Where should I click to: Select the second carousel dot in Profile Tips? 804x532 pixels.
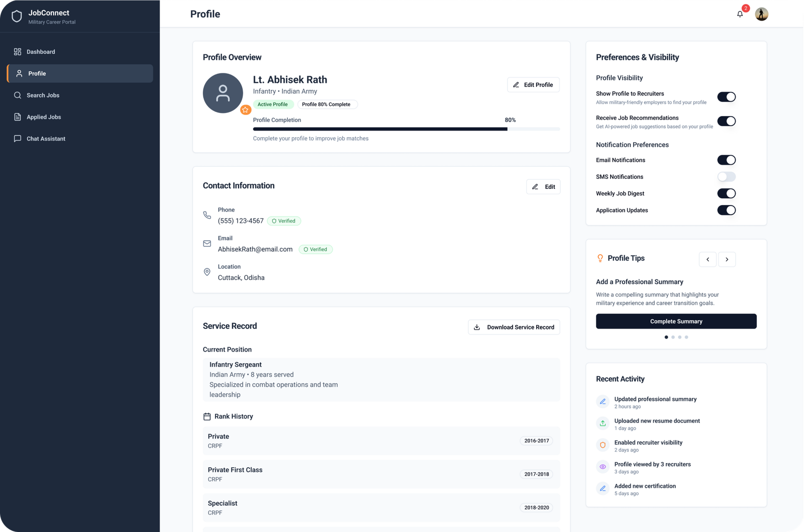(673, 337)
